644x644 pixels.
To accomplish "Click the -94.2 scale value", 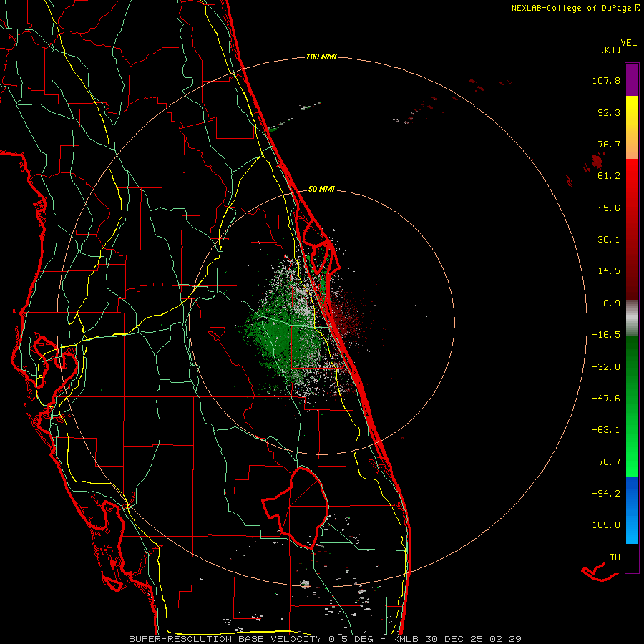I will (606, 494).
